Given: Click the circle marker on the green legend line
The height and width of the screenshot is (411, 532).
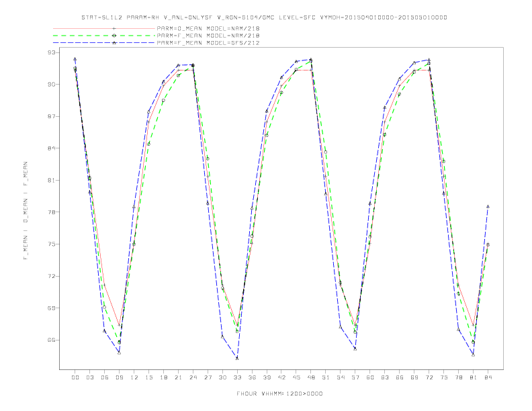Looking at the screenshot, I should 114,36.
